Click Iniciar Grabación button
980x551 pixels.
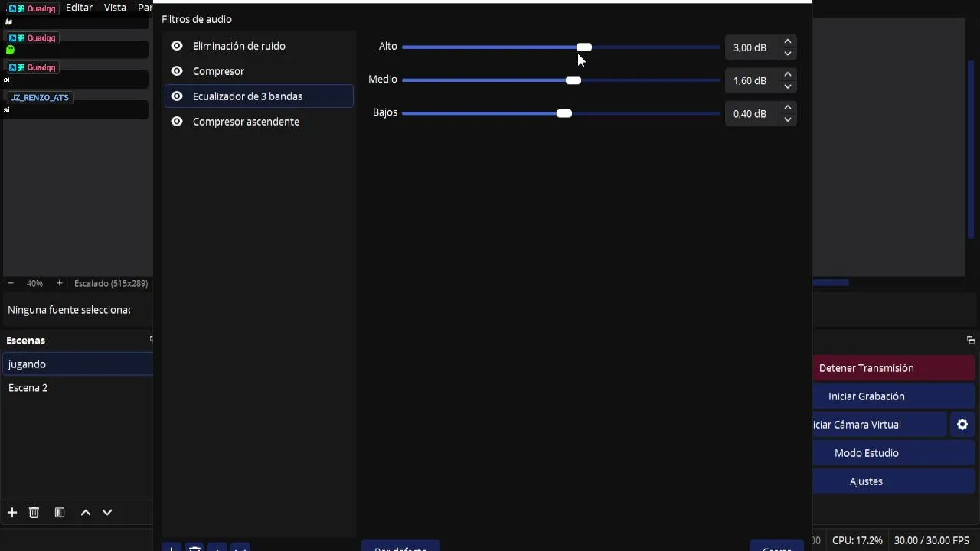coord(893,396)
